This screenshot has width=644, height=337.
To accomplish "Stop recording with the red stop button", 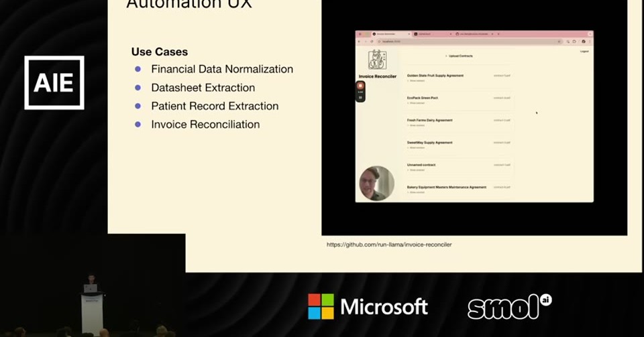I will click(x=360, y=86).
